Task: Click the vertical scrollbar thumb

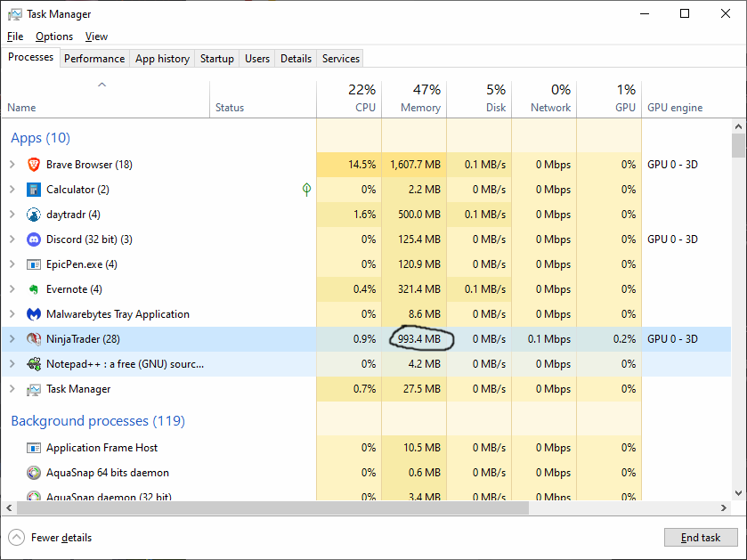Action: [x=738, y=145]
